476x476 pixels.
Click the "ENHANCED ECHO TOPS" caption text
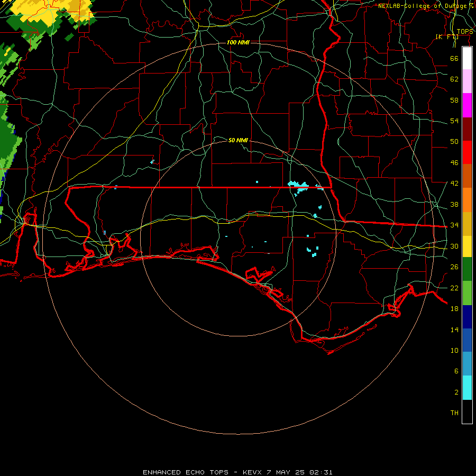[x=186, y=472]
